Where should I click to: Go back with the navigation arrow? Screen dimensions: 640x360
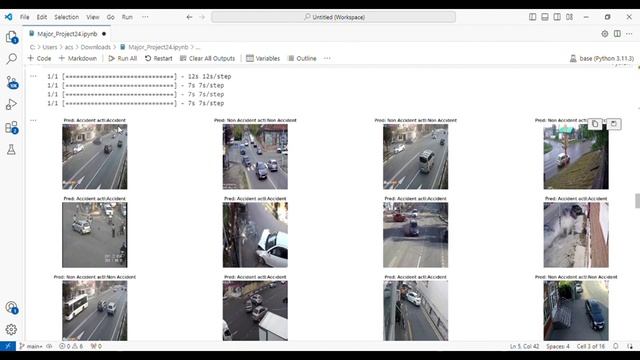189,17
